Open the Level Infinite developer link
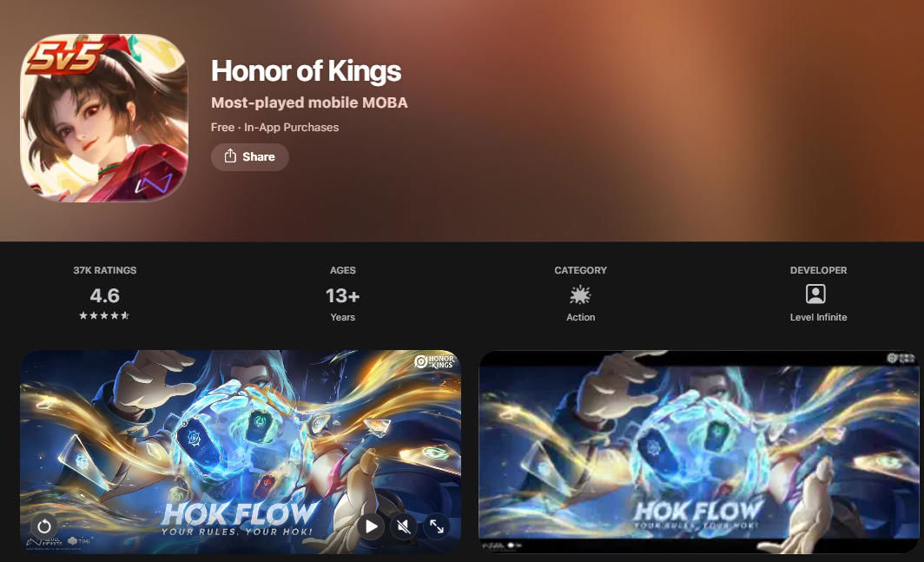924x562 pixels. [x=818, y=317]
